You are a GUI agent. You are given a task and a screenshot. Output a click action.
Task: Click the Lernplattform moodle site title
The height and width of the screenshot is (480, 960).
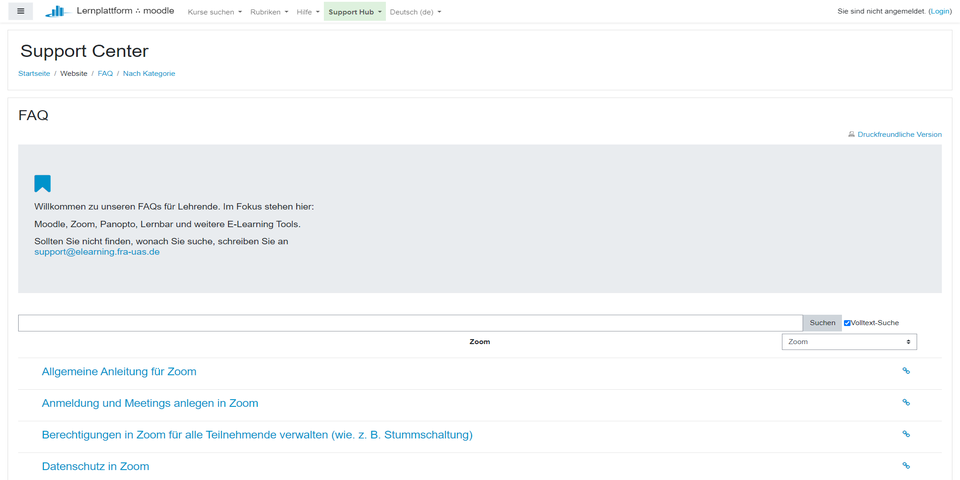click(x=125, y=11)
